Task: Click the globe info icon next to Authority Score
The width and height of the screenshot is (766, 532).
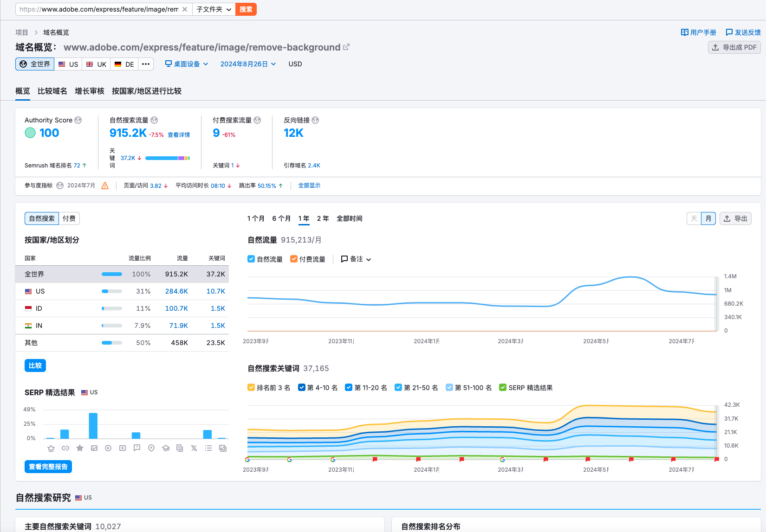Action: pos(78,120)
